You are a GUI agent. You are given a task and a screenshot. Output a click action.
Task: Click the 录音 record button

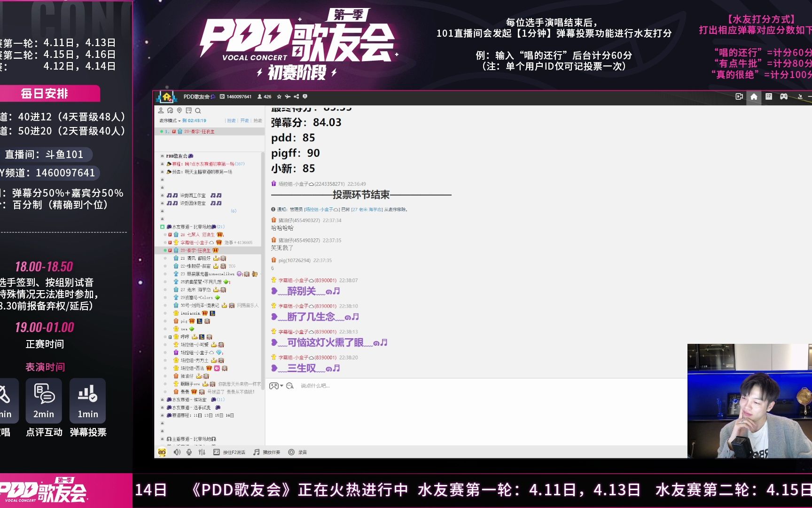pos(297,452)
